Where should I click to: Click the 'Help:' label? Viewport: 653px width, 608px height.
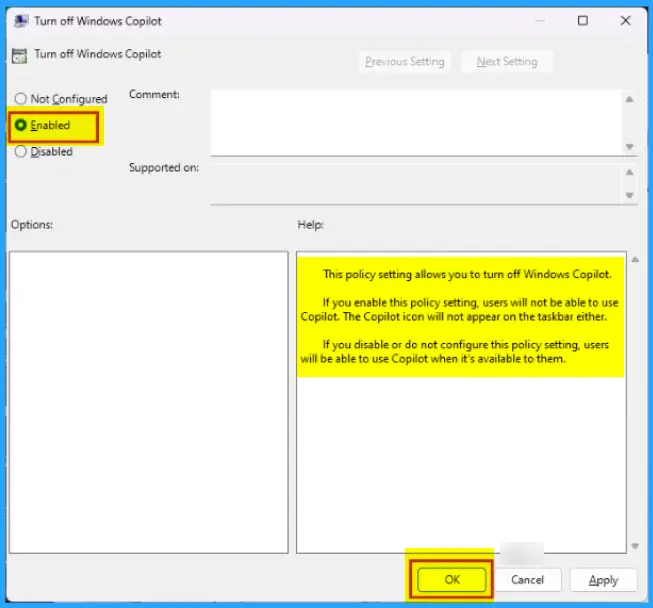pyautogui.click(x=310, y=225)
